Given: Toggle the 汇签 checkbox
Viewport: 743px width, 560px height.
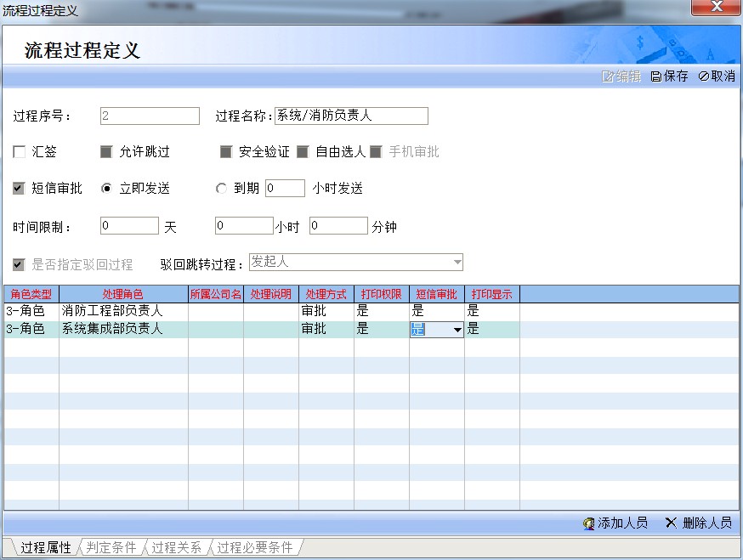Looking at the screenshot, I should (20, 152).
